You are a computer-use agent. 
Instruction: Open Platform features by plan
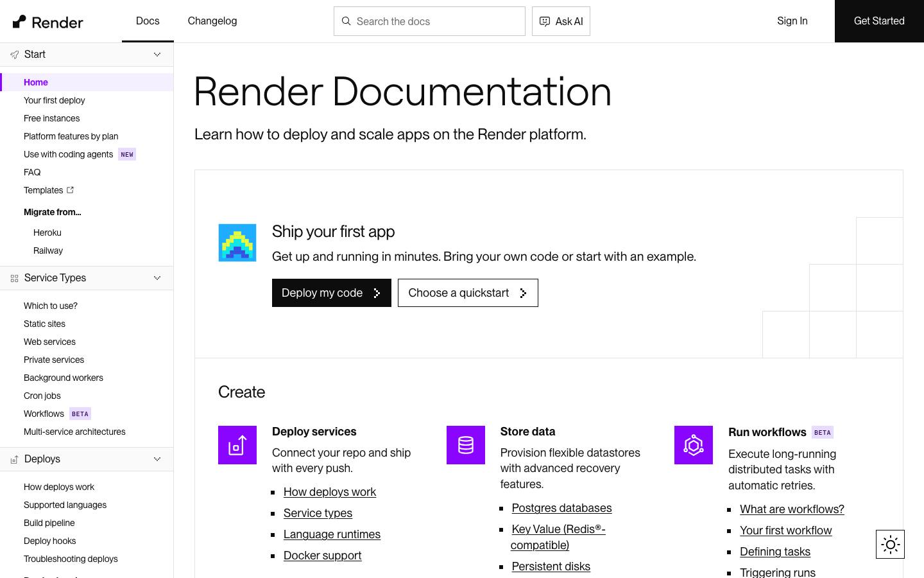pos(71,136)
